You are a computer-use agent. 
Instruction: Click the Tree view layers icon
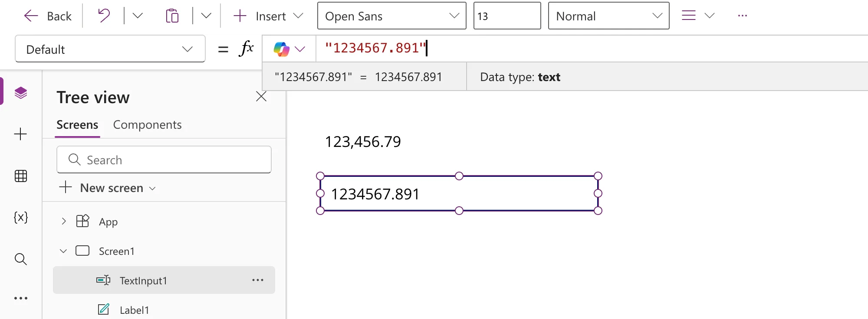[21, 92]
